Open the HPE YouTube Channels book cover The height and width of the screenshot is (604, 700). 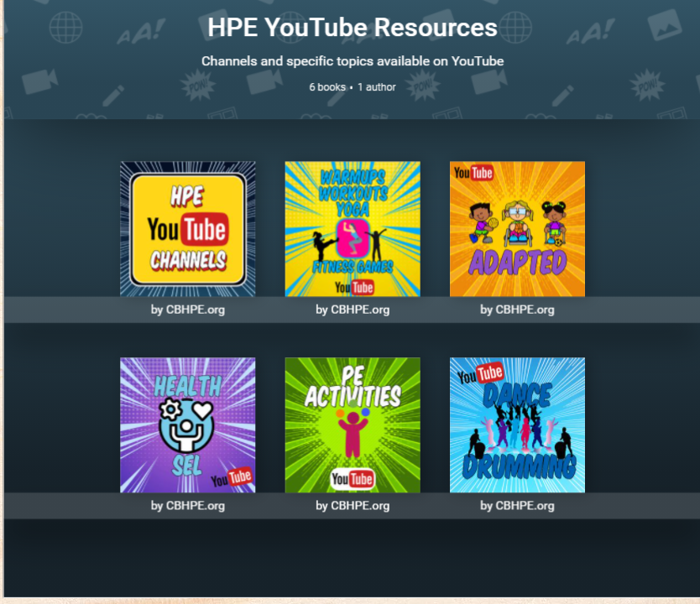(x=187, y=229)
